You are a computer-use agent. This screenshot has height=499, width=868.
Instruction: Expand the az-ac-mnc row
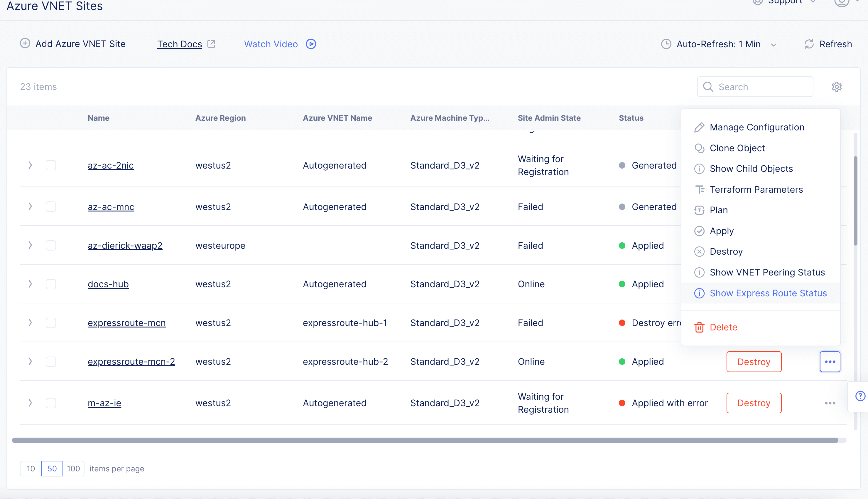point(30,207)
